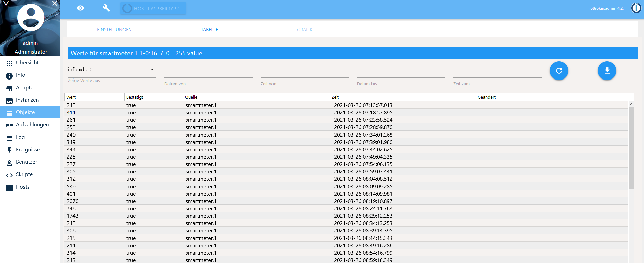Open Skripte menu label
Viewport: 644px width, 263px height.
[x=24, y=174]
